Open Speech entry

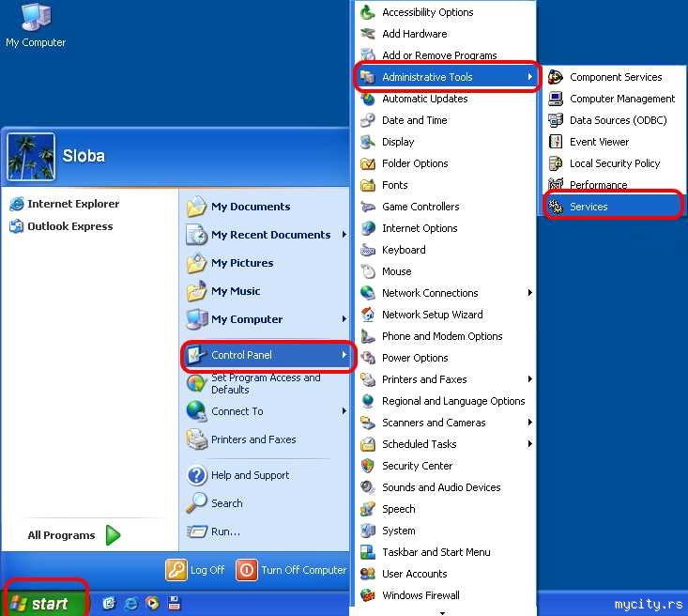tap(445, 509)
